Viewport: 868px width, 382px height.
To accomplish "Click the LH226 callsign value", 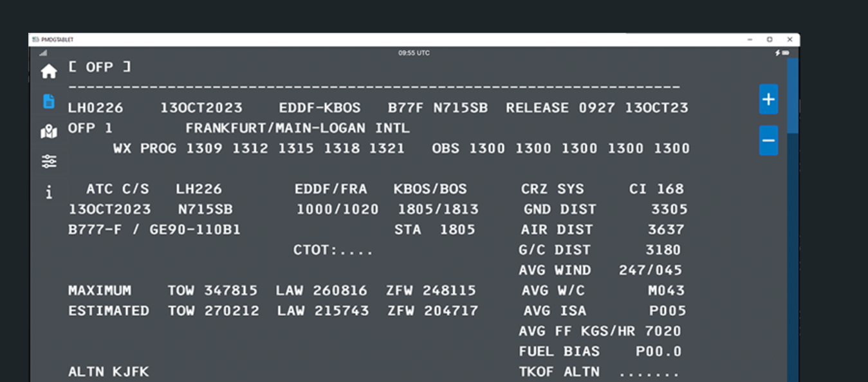I will point(199,189).
